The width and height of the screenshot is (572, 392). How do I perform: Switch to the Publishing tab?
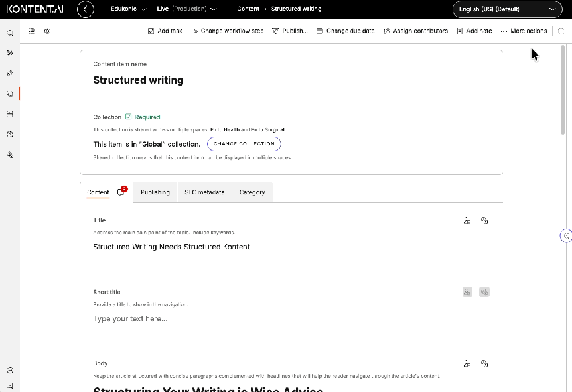click(155, 192)
